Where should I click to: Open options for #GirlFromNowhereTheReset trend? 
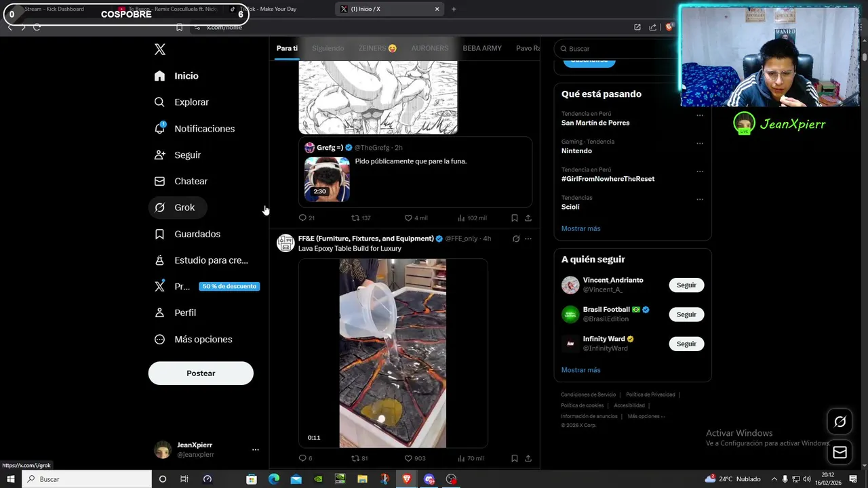coord(700,171)
